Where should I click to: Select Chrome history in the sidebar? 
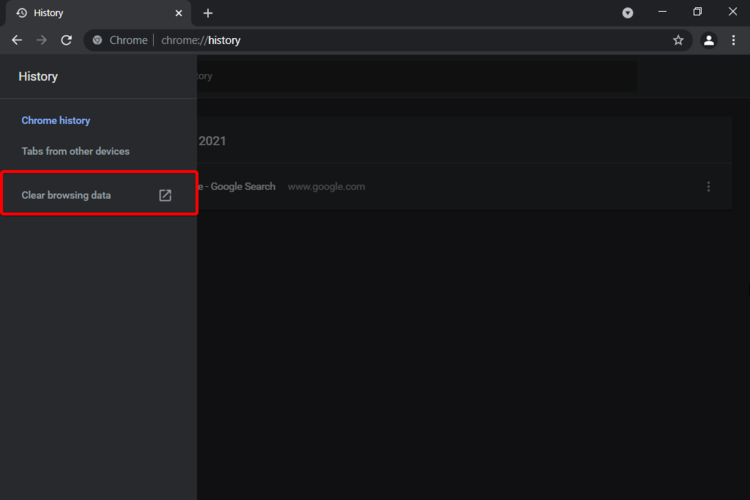tap(55, 121)
